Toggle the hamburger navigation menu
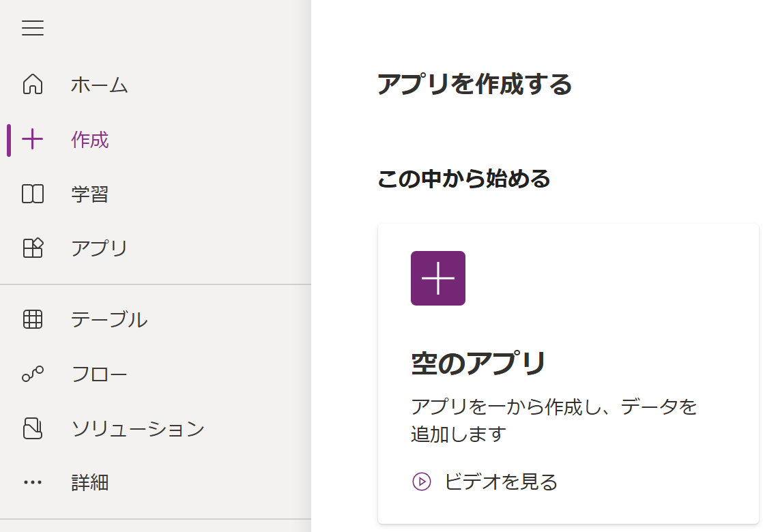This screenshot has width=763, height=532. point(33,28)
